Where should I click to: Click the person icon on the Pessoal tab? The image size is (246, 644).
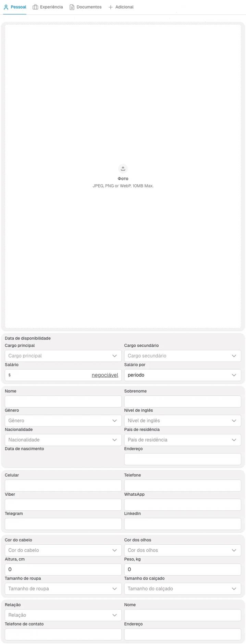point(5,7)
